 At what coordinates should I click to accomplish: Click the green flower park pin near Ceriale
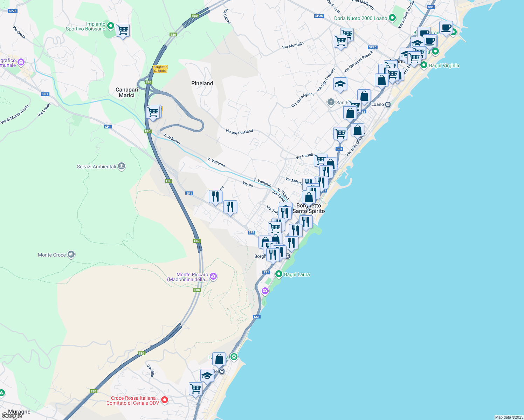234,357
